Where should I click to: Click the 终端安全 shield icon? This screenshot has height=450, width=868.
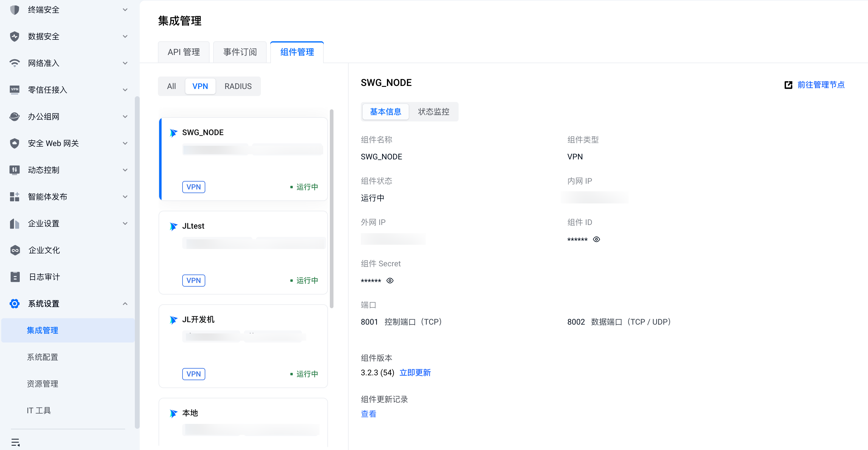(15, 10)
